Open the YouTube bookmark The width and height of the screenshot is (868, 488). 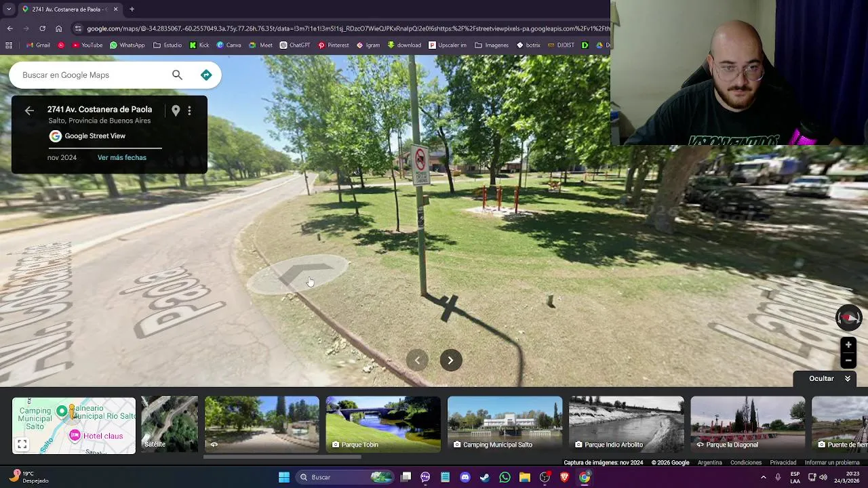pyautogui.click(x=87, y=45)
